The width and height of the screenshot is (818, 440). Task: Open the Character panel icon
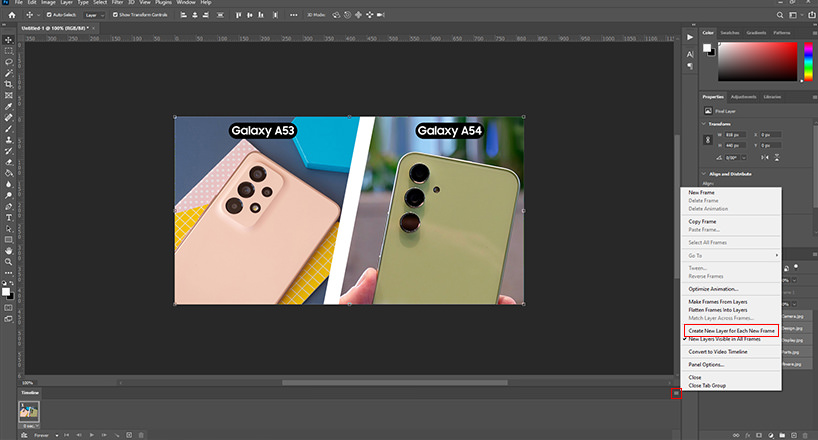point(690,54)
